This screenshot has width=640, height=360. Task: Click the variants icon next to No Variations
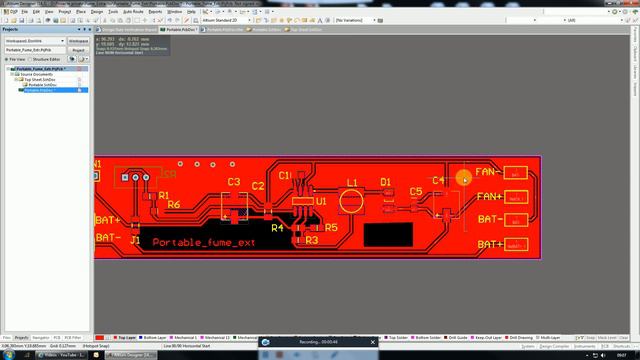[380, 20]
